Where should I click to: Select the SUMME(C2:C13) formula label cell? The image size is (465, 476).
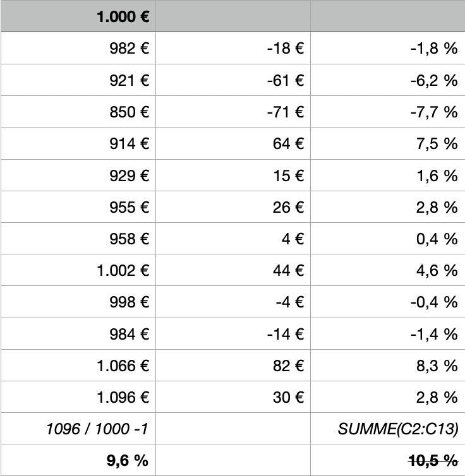(398, 429)
